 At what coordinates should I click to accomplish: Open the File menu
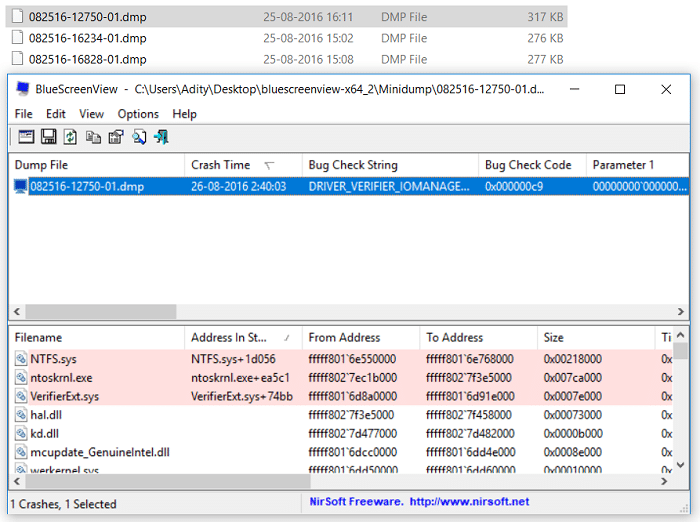click(24, 114)
